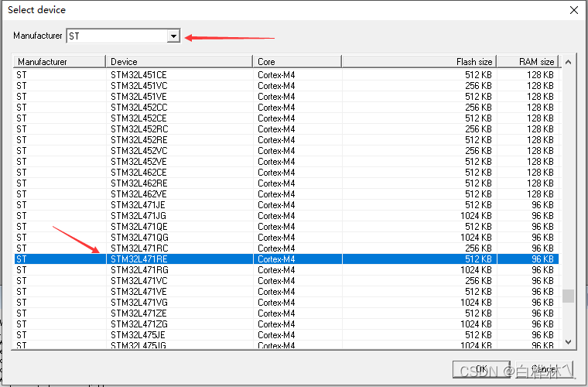
Task: Click the Manufacturer combo box field showing ST
Action: (x=123, y=36)
